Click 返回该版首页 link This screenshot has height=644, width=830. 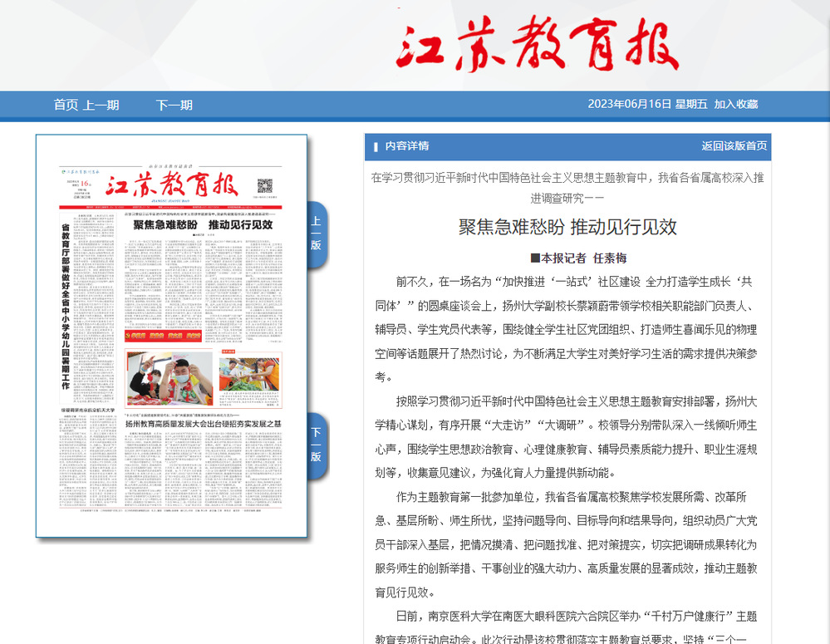[734, 146]
